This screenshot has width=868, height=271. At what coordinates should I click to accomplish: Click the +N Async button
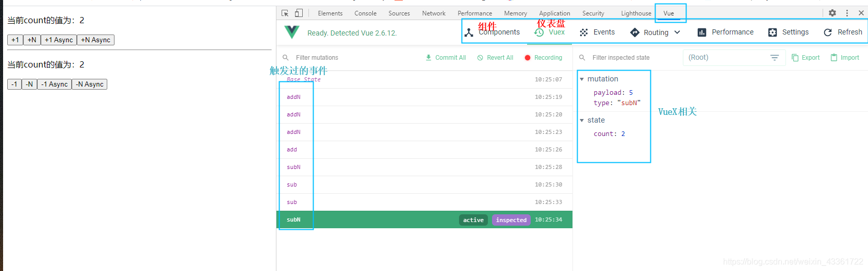point(95,40)
